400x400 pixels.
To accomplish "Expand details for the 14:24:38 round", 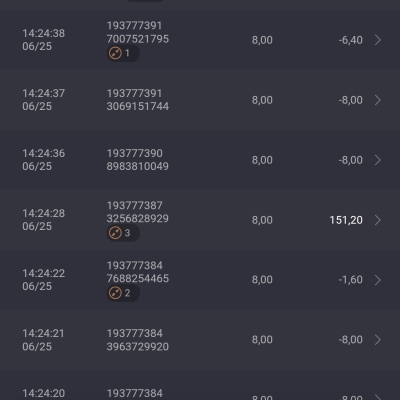I will pyautogui.click(x=378, y=40).
